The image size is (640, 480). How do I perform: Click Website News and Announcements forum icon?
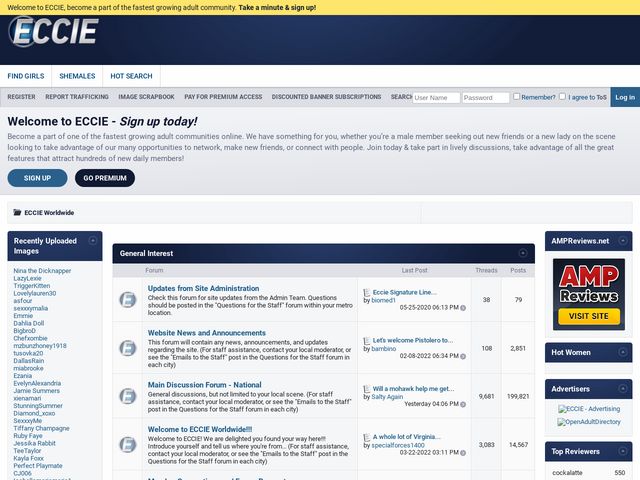[128, 348]
